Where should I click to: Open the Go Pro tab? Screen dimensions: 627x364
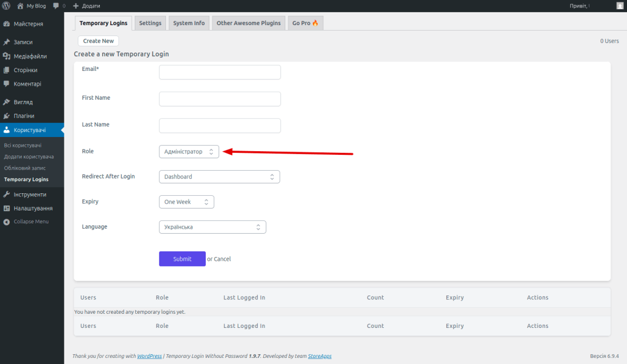tap(305, 23)
